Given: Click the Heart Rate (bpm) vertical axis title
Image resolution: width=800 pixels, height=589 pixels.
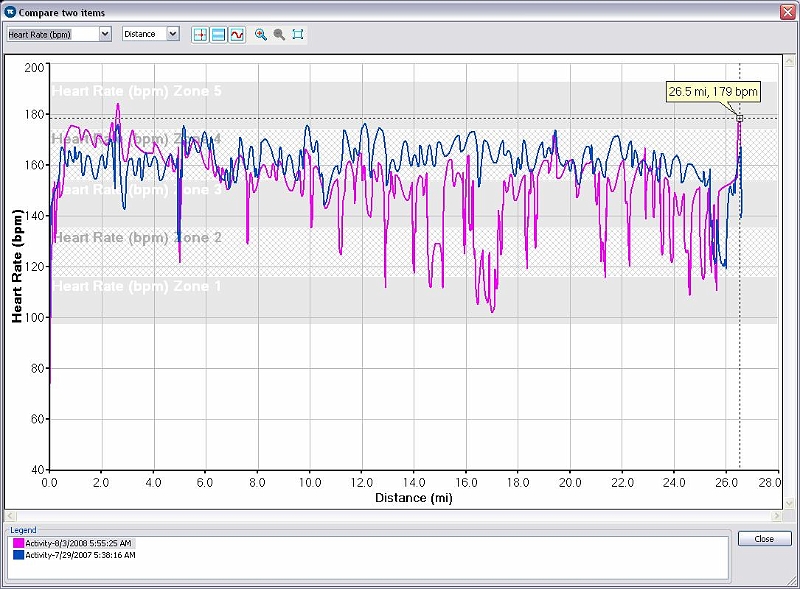Looking at the screenshot, I should point(17,266).
